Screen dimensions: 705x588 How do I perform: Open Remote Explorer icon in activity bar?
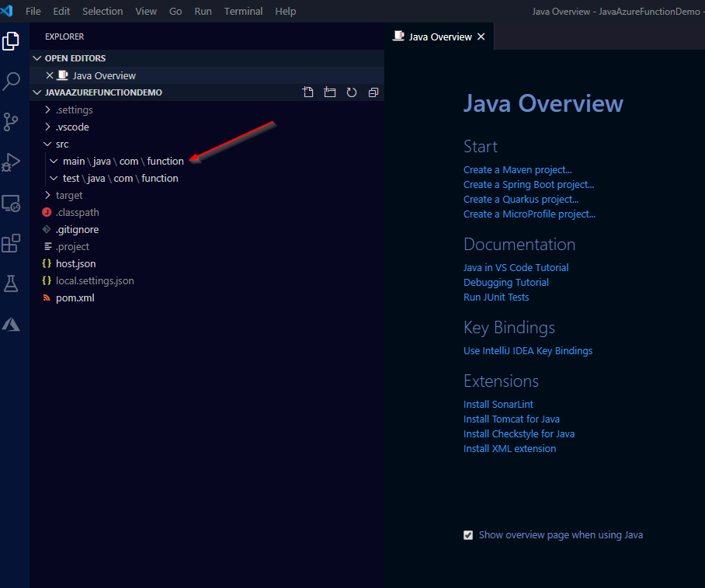pos(11,204)
